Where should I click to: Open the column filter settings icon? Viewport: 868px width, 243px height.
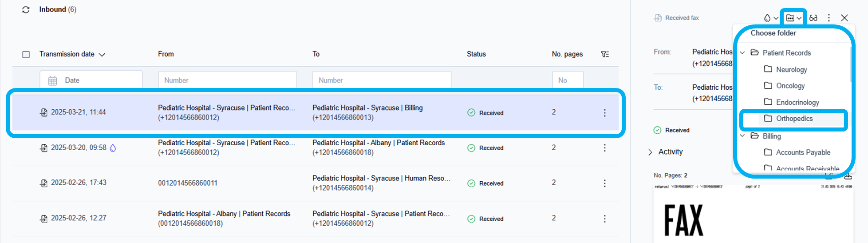[604, 54]
